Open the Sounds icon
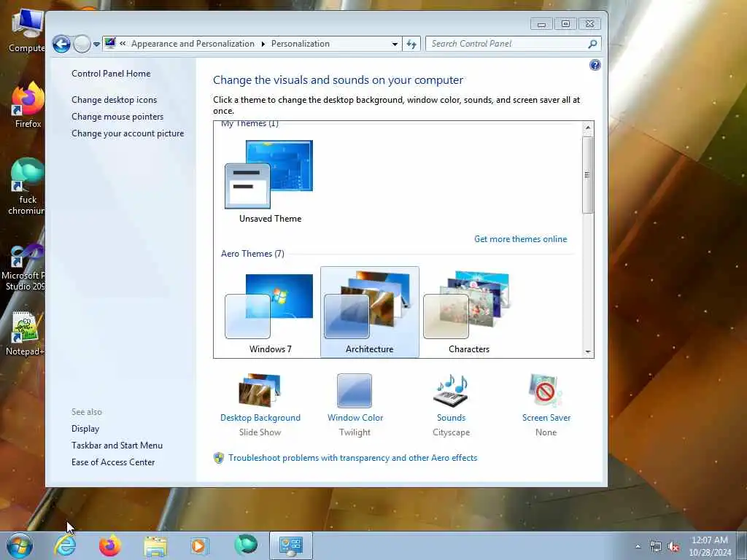This screenshot has width=747, height=560. (x=451, y=391)
